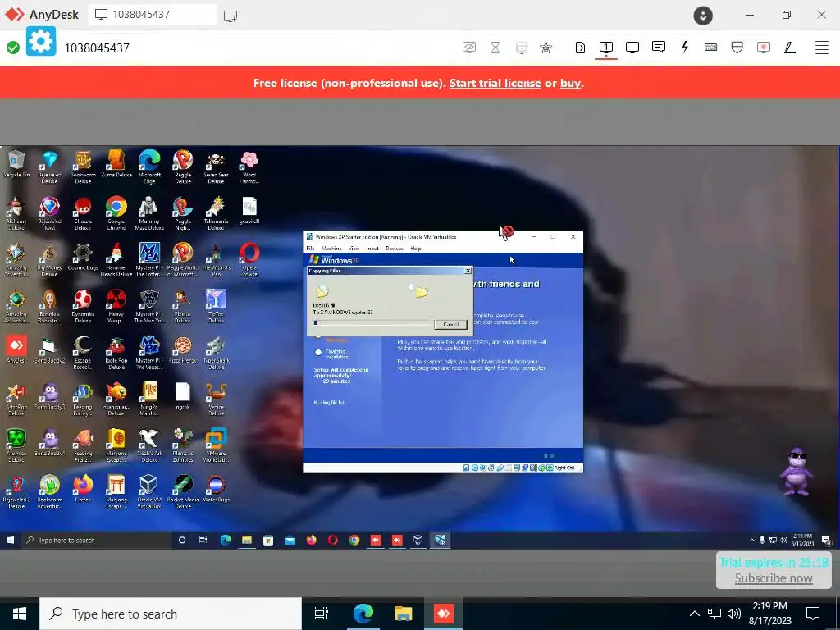The width and height of the screenshot is (840, 630).
Task: Open the AnyDesk whiteboard pen tool
Action: click(790, 47)
